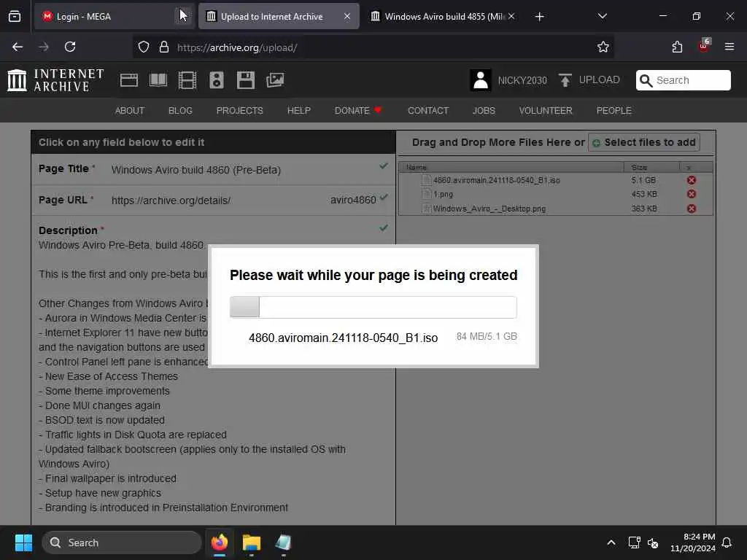The height and width of the screenshot is (560, 747).
Task: Select Upload to Internet Archive tab
Action: click(x=271, y=16)
